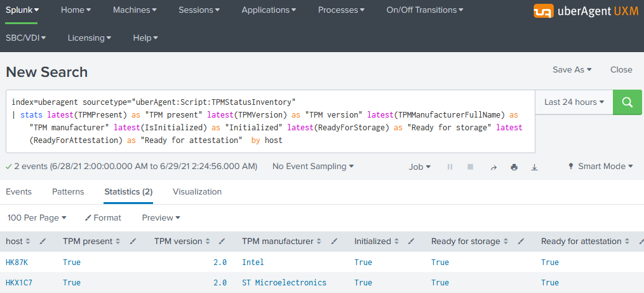Click the Print results icon

(514, 167)
